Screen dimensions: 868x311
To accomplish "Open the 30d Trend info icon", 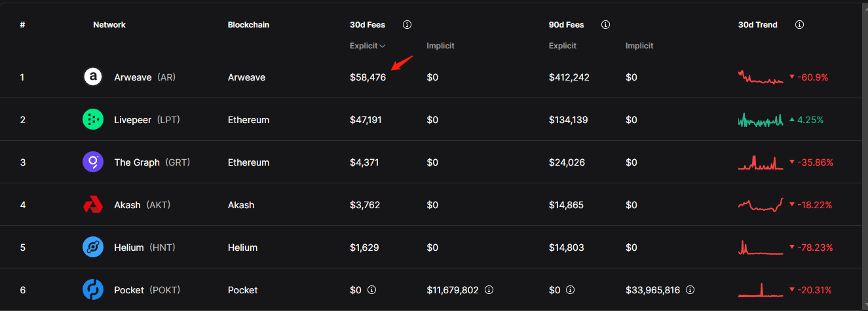I will (799, 25).
